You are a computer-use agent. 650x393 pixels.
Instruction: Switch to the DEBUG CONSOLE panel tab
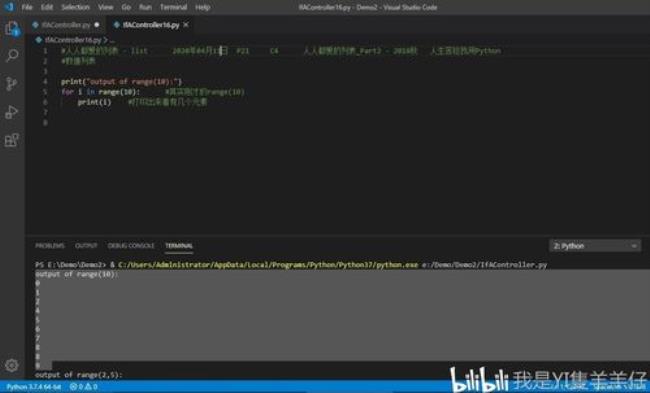131,246
